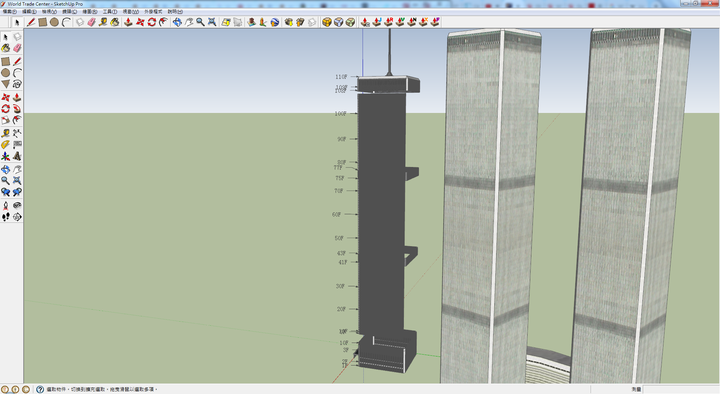Click the Share Model orange arrow icon
The height and width of the screenshot is (394, 720).
pos(300,22)
